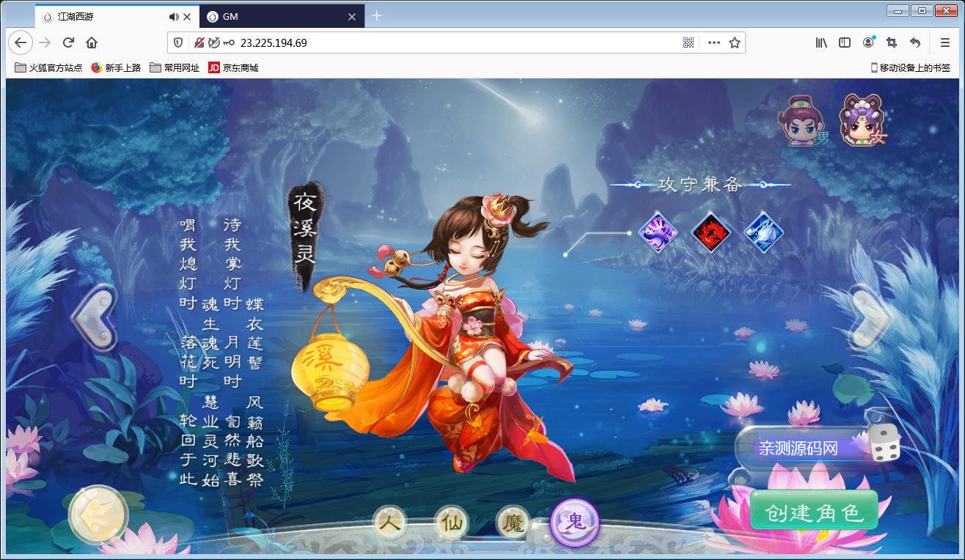
Task: Choose the 人 race button
Action: pyautogui.click(x=389, y=523)
